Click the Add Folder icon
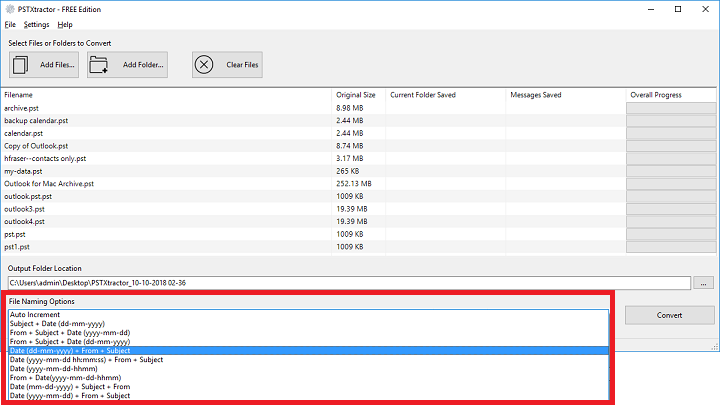Viewport: 720px width, 405px height. click(x=98, y=65)
